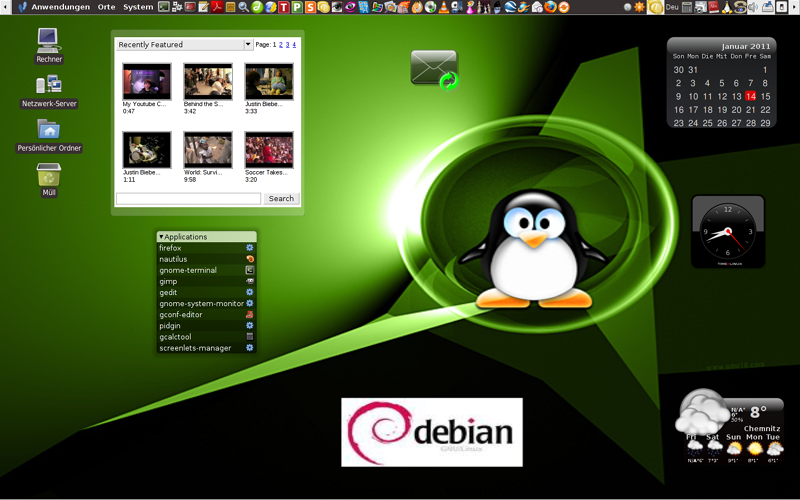This screenshot has width=800, height=500.
Task: Open the Behind the S... video thumbnail
Action: (208, 82)
